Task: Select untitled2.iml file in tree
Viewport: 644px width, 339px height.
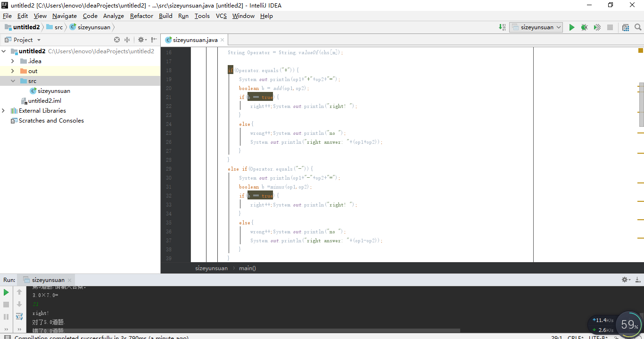Action: tap(44, 101)
